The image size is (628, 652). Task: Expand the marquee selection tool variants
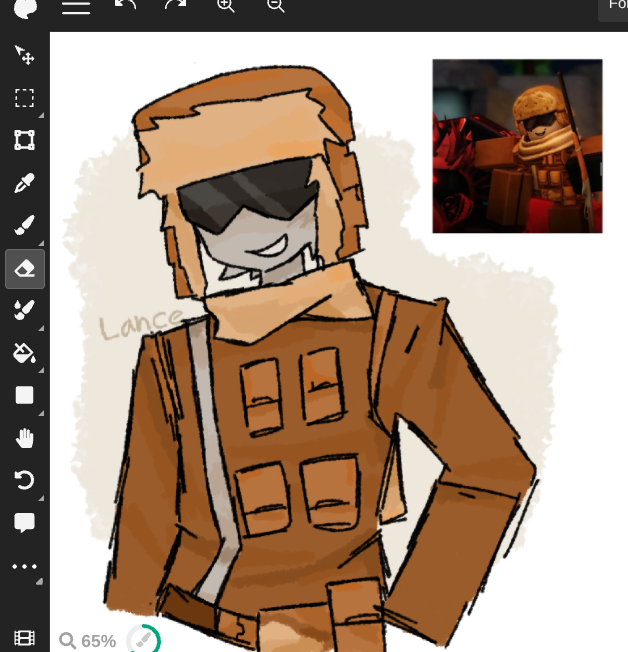pos(41,115)
